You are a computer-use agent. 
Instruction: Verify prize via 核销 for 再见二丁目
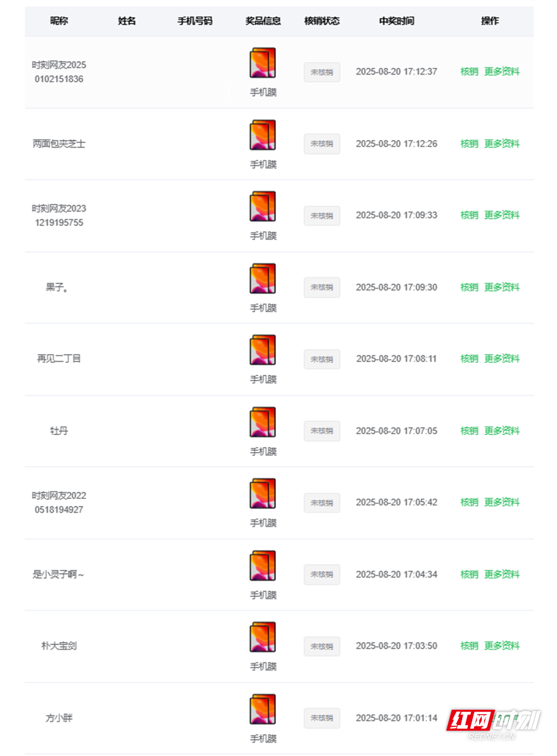pyautogui.click(x=469, y=359)
